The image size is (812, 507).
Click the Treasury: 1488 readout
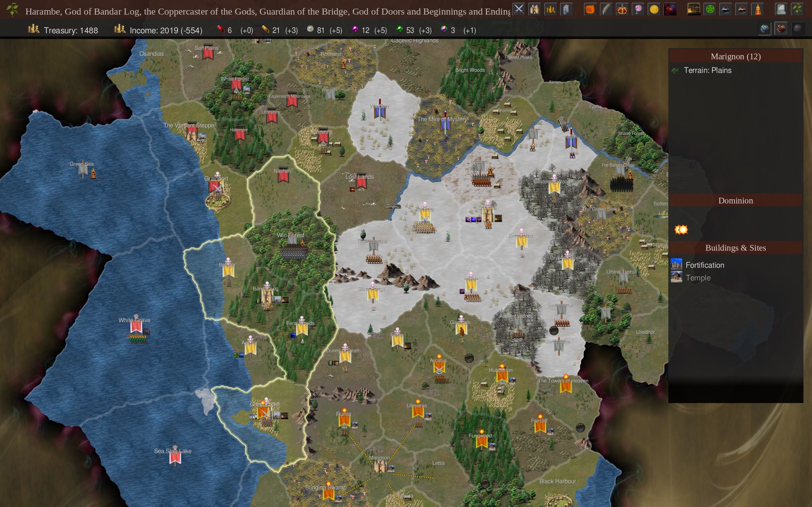tap(70, 30)
